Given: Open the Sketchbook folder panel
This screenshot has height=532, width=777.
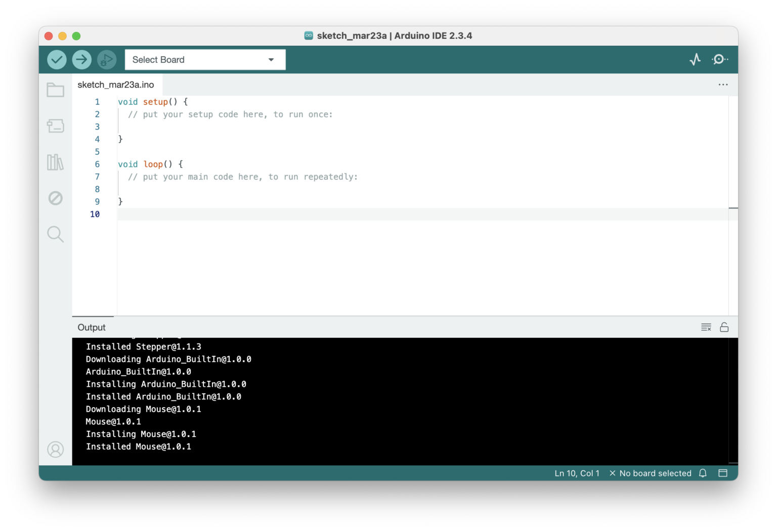Looking at the screenshot, I should [55, 90].
